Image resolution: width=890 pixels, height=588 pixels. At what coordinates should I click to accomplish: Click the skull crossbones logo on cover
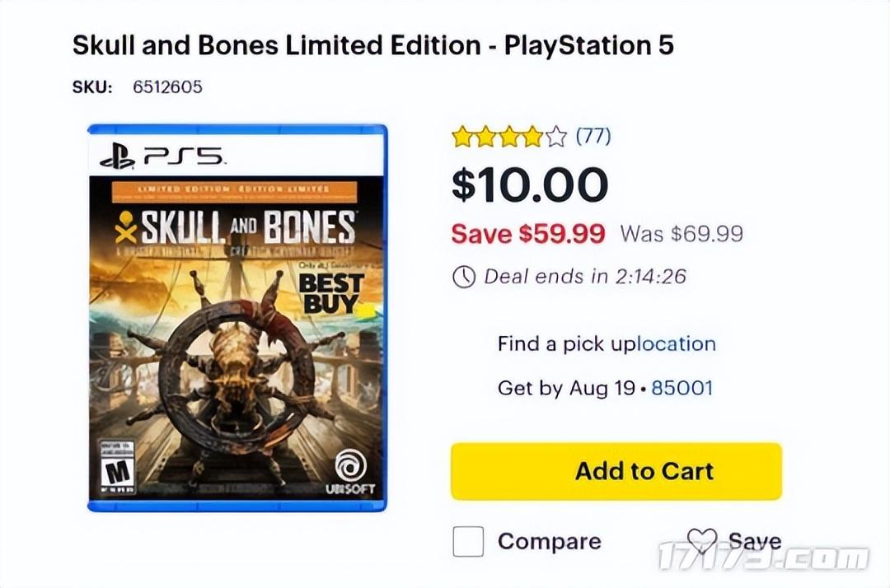click(x=126, y=226)
